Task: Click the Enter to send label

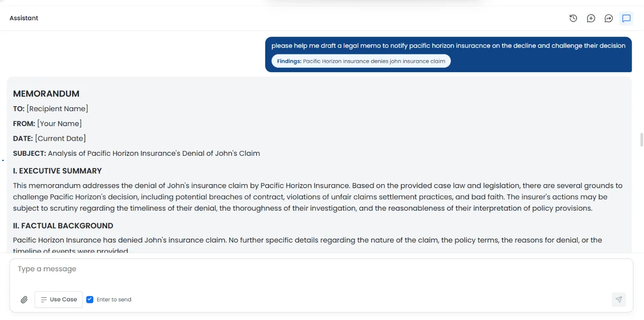Action: pos(114,300)
